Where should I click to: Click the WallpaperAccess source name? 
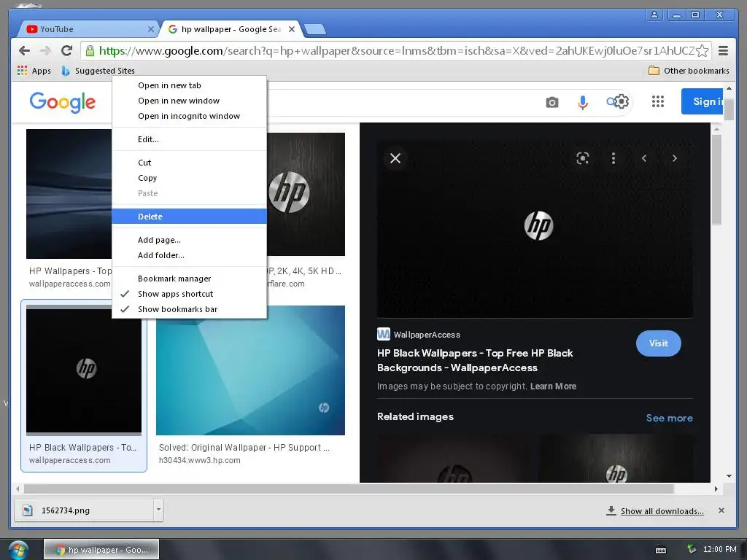pyautogui.click(x=427, y=335)
